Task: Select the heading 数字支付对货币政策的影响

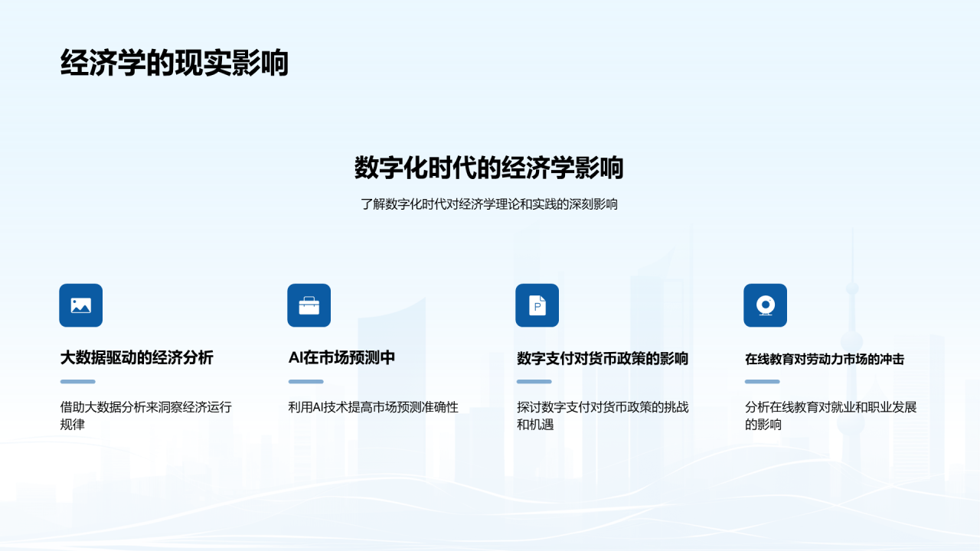Action: tap(603, 357)
